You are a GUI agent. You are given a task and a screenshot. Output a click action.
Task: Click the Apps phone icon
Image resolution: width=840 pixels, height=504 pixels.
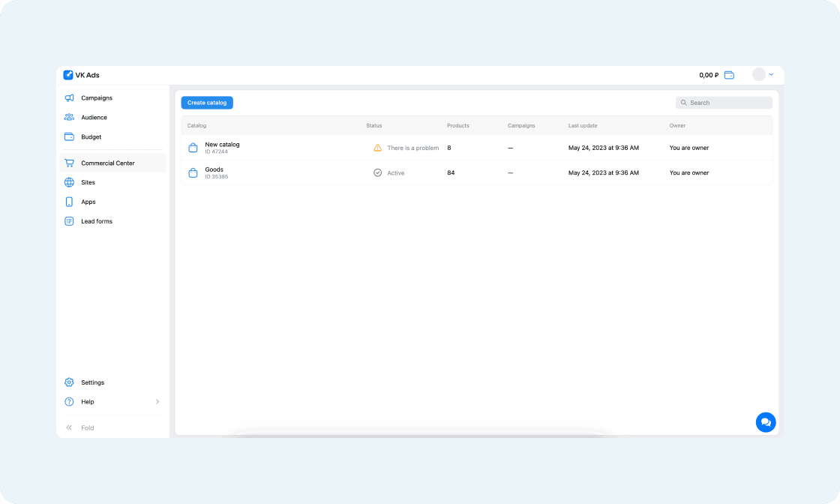pos(70,202)
